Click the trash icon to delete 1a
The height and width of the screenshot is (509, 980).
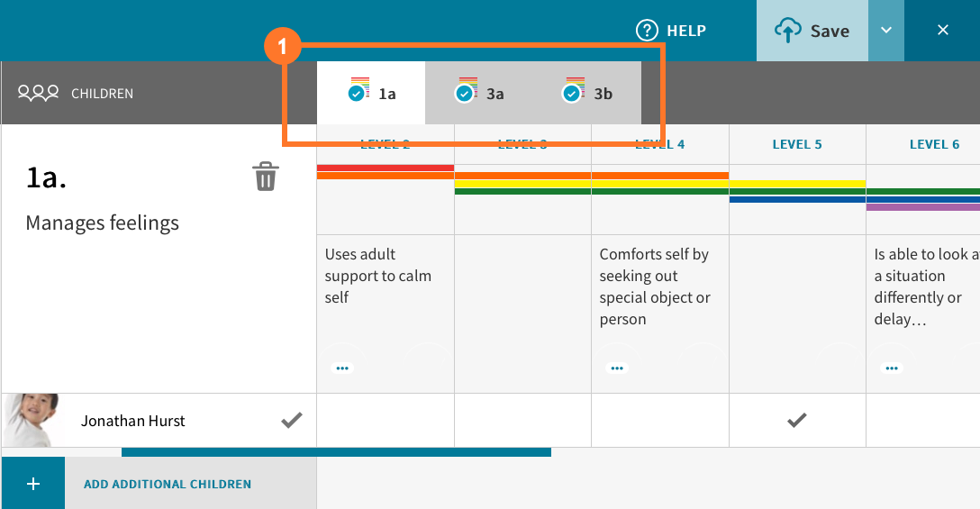click(x=265, y=177)
